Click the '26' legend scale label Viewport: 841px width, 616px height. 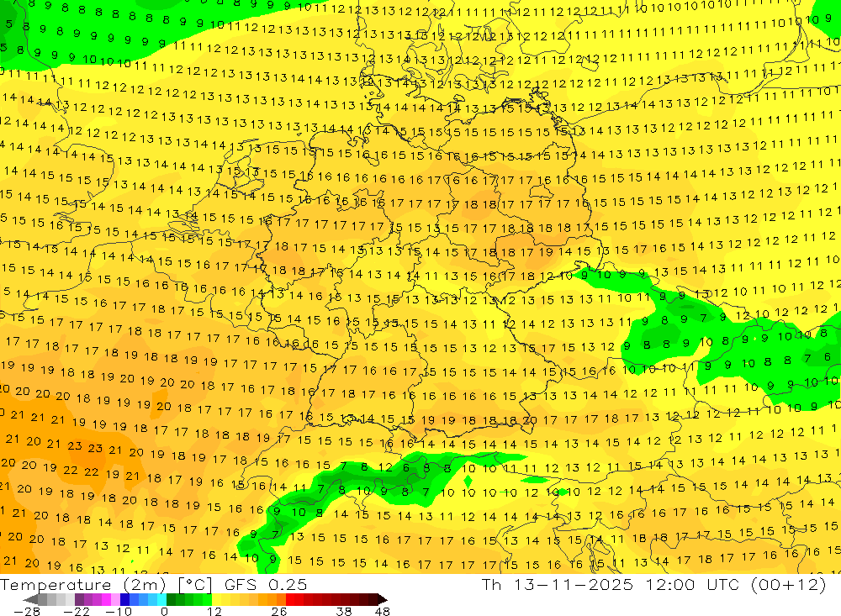[x=279, y=611]
